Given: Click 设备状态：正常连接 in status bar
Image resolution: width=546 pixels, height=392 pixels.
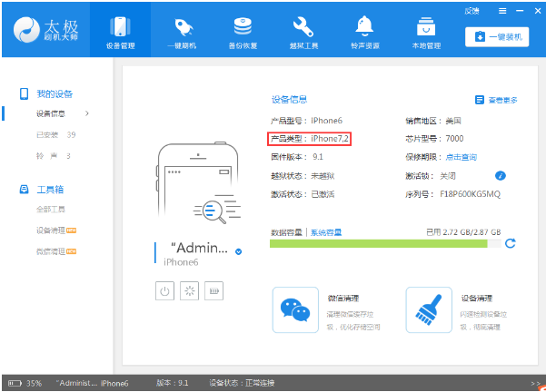Looking at the screenshot, I should [x=242, y=383].
